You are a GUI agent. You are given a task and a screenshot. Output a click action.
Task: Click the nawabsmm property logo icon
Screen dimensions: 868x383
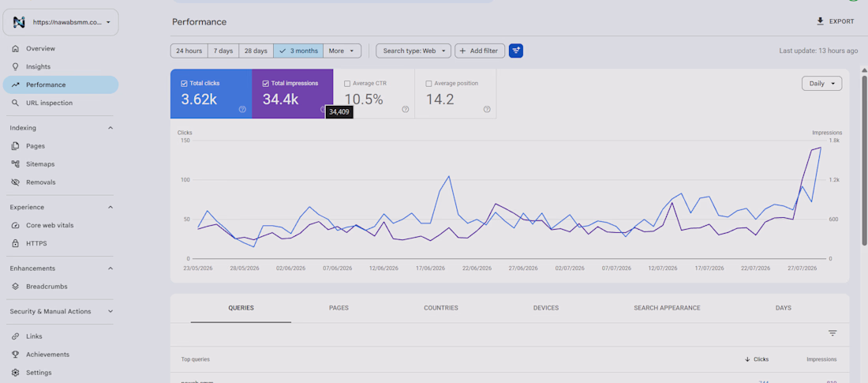20,22
